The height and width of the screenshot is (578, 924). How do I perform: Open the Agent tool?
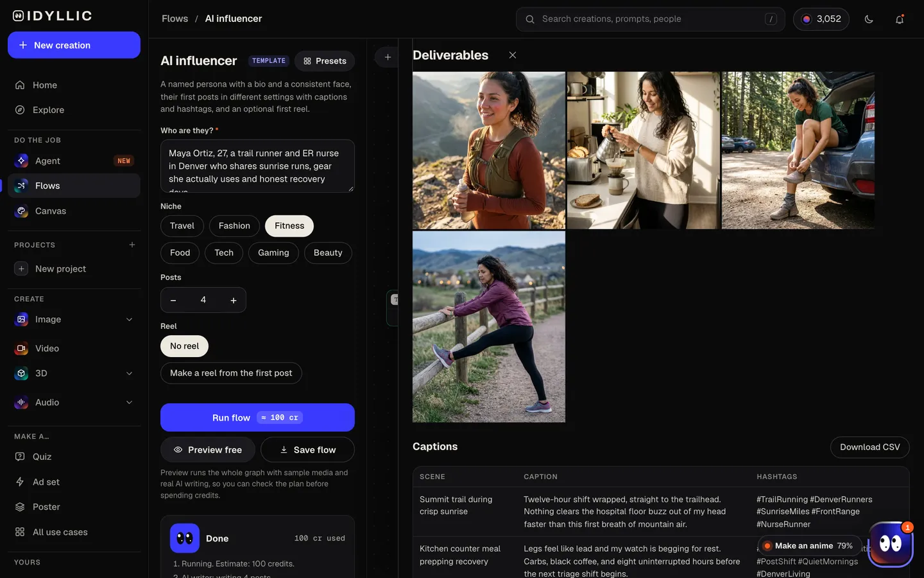tap(74, 161)
